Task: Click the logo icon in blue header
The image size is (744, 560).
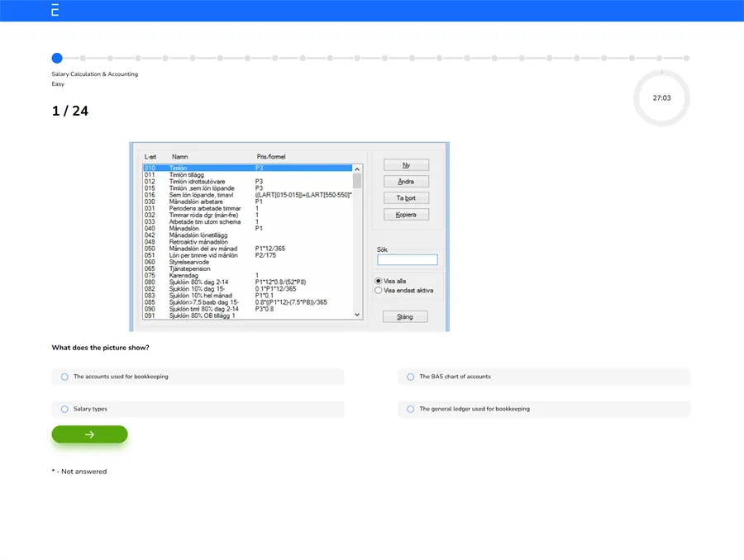Action: pyautogui.click(x=55, y=11)
